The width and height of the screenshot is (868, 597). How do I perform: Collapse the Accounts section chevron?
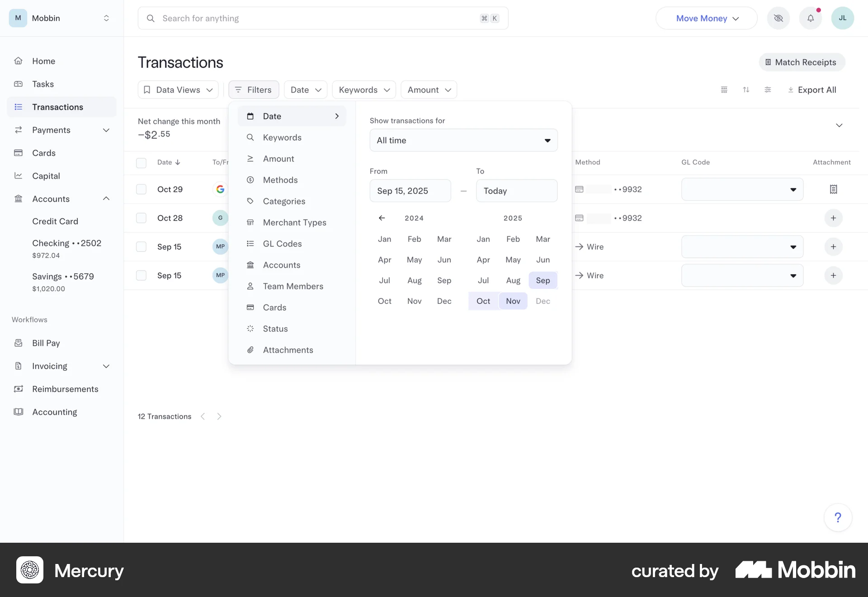tap(106, 199)
